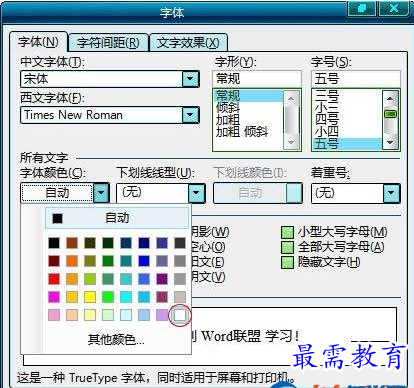Click the 字号 list scroll-down arrow
Image resolution: width=414 pixels, height=388 pixels.
[x=390, y=142]
